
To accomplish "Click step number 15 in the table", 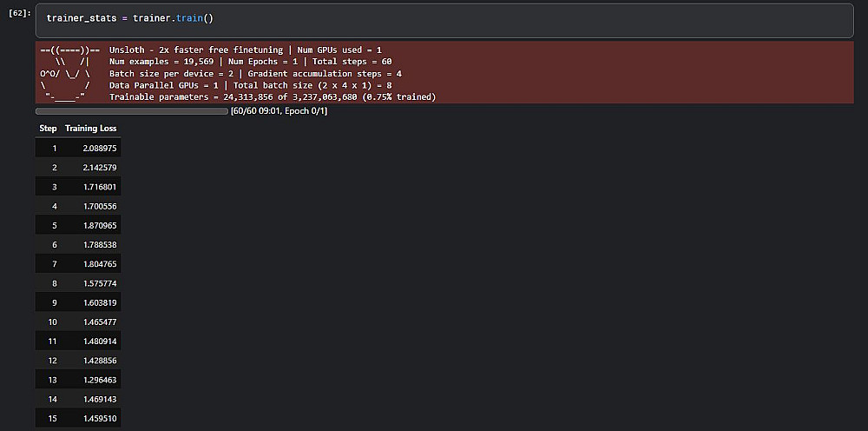I will click(52, 417).
